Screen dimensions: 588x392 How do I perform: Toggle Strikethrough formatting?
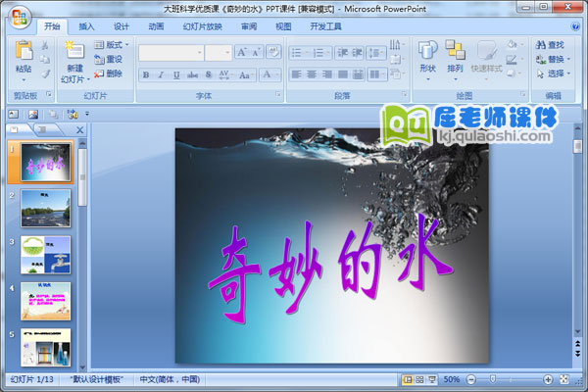192,74
